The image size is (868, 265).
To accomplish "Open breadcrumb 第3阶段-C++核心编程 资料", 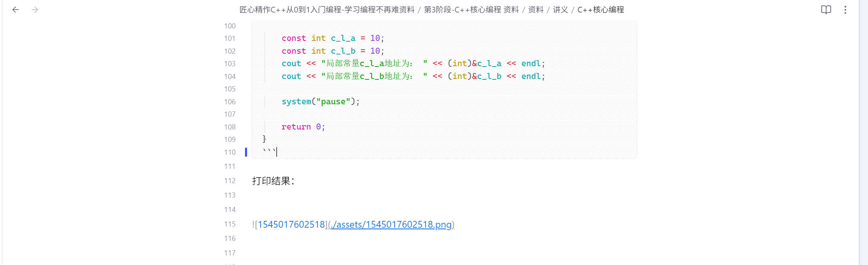I will point(471,10).
